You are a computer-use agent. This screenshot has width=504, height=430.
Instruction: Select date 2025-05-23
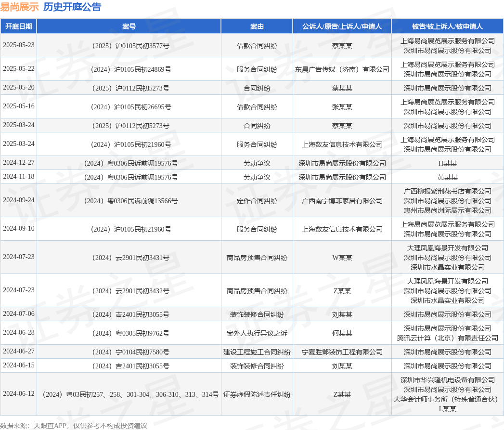tap(19, 45)
